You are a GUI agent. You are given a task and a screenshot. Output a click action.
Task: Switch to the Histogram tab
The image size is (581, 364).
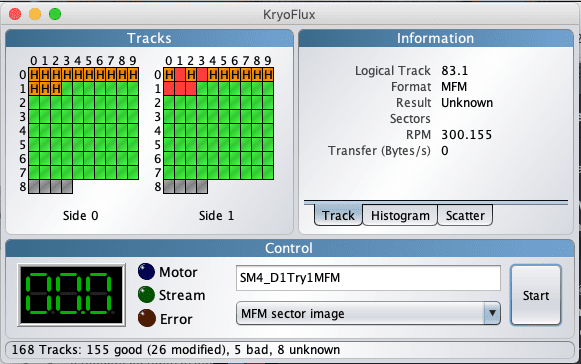(400, 215)
